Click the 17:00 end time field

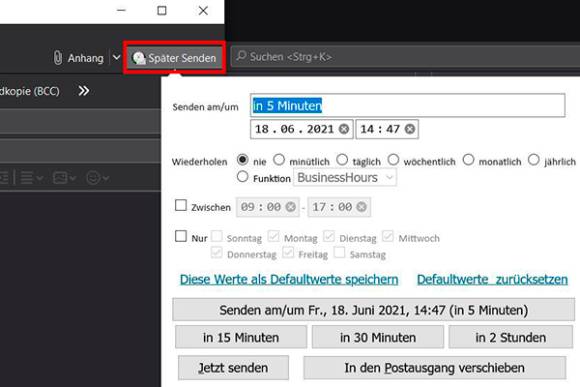tap(339, 207)
